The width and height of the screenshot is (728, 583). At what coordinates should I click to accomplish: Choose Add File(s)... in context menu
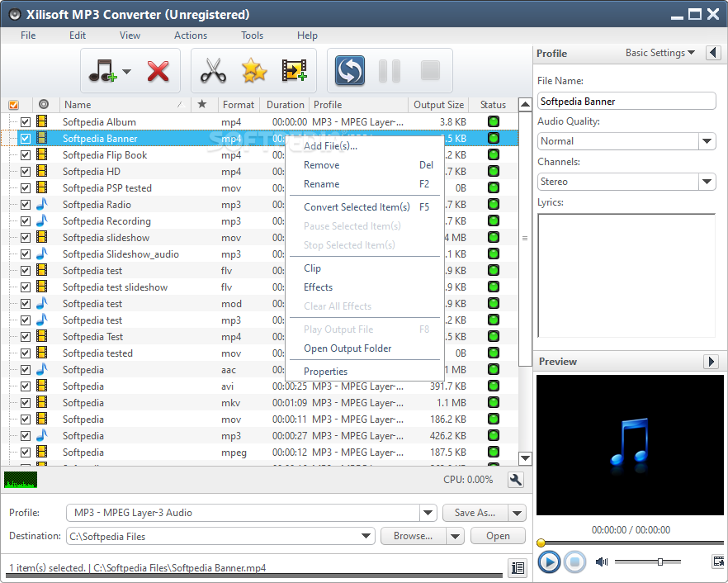pyautogui.click(x=365, y=146)
